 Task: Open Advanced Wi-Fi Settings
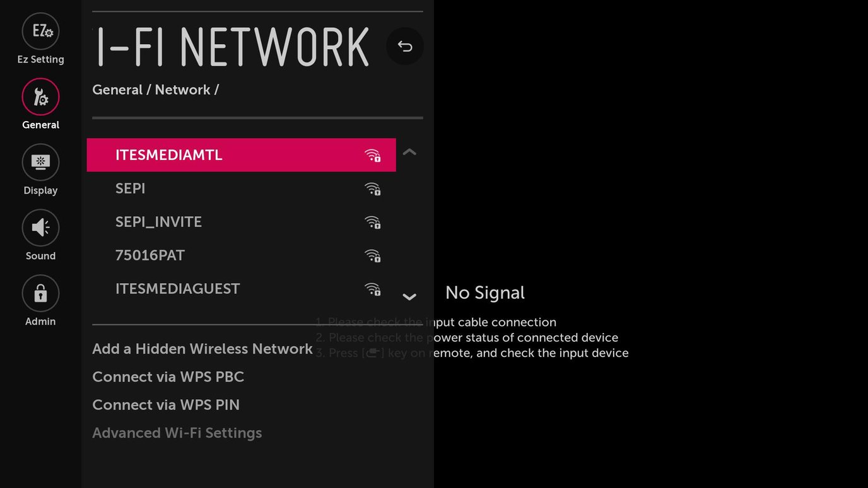pos(177,433)
